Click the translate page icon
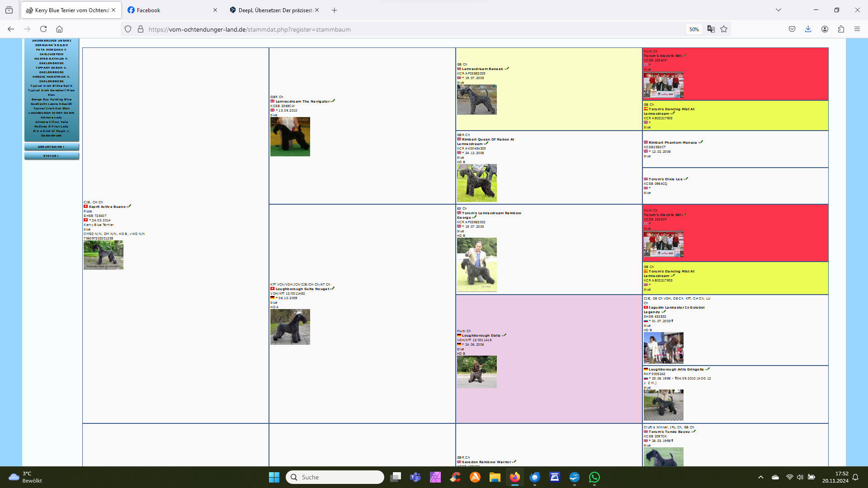868x488 pixels. pyautogui.click(x=711, y=29)
